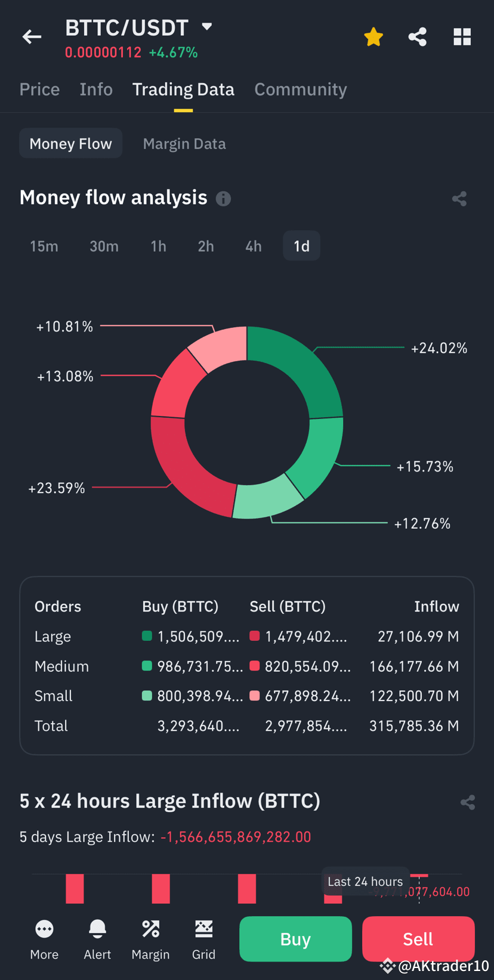Select the 15m interval option
This screenshot has height=980, width=494.
(x=44, y=246)
